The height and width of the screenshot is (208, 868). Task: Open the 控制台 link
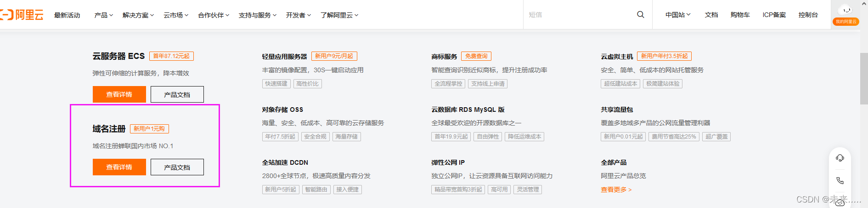(x=808, y=15)
